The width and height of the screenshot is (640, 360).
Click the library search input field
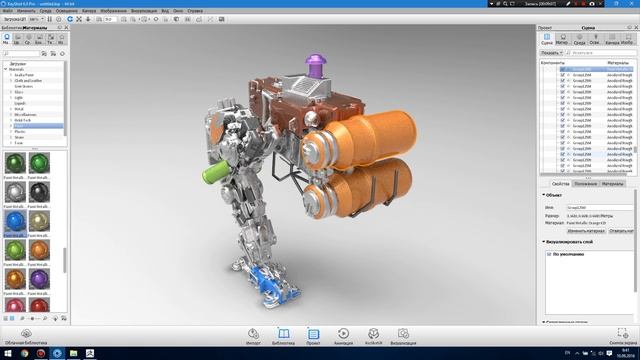click(x=21, y=54)
